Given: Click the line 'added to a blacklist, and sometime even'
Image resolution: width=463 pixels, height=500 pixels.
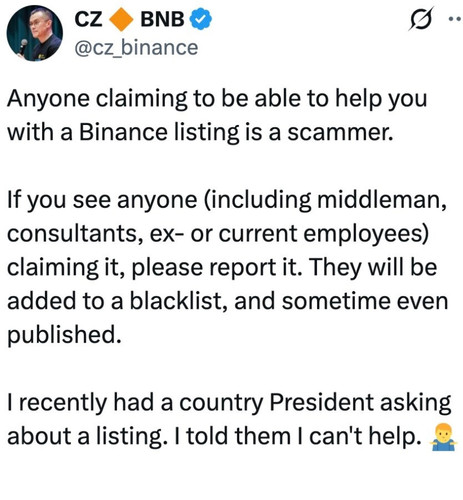Looking at the screenshot, I should tap(227, 301).
